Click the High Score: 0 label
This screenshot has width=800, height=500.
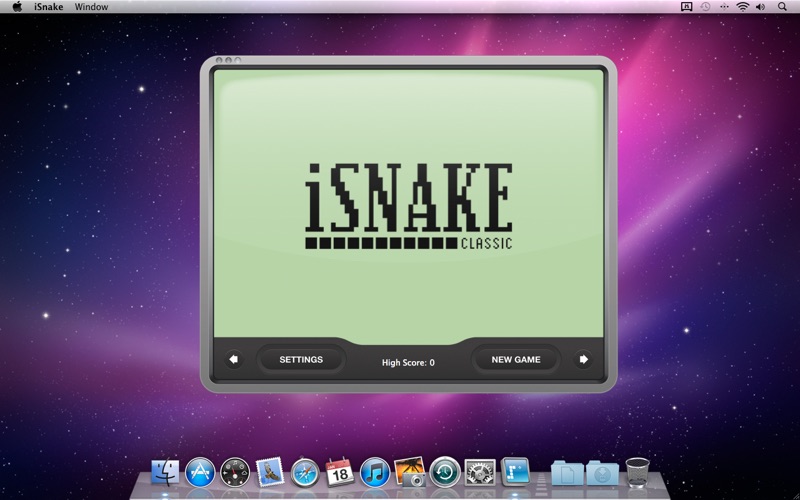pos(408,363)
